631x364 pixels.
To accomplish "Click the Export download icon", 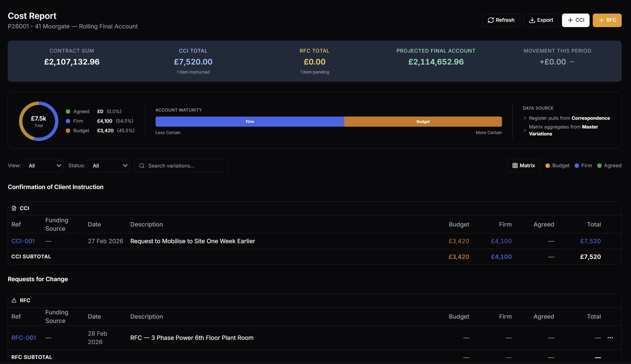I will click(x=532, y=20).
